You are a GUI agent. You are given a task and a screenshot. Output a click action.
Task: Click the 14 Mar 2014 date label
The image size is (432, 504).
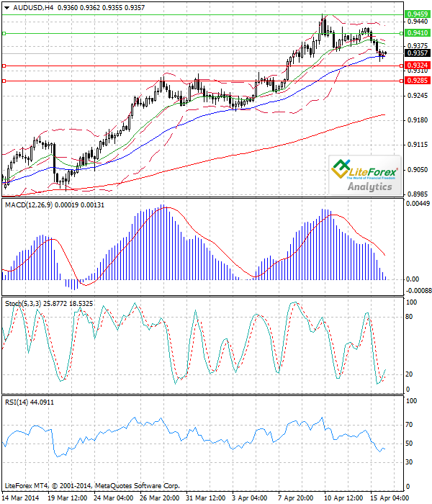click(x=22, y=498)
